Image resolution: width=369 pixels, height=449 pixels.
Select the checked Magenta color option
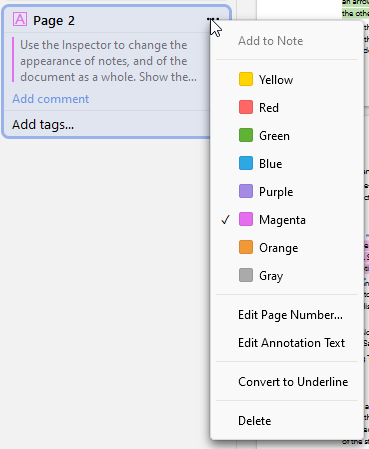point(287,220)
